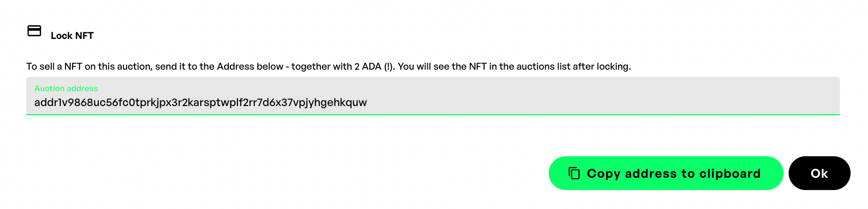The image size is (868, 209).
Task: Click the end of the address near hgehkquw
Action: [x=348, y=102]
